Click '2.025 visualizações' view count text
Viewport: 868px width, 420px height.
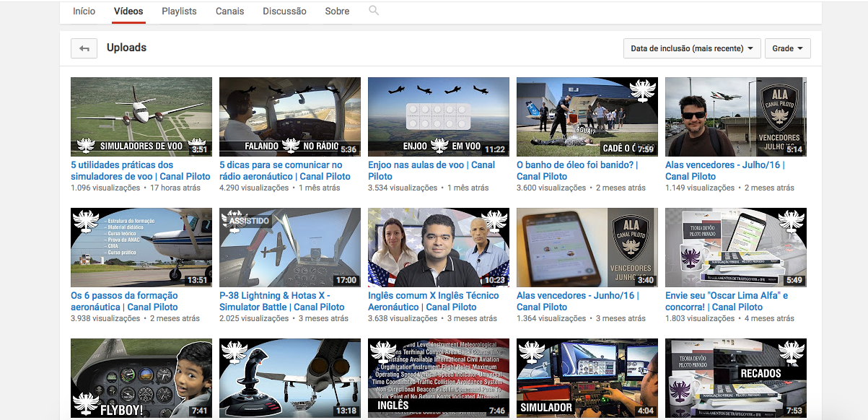[x=254, y=318]
